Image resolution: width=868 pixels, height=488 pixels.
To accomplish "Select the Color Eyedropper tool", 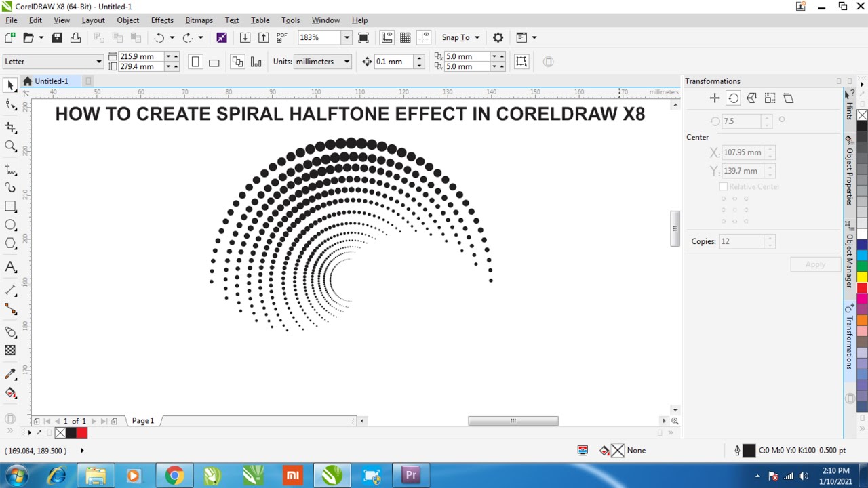I will click(x=10, y=374).
